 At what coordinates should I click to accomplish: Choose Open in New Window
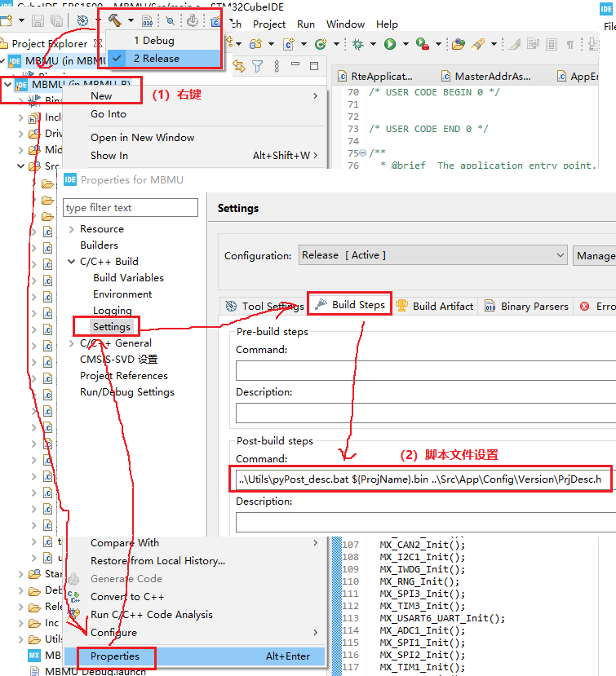pyautogui.click(x=142, y=138)
